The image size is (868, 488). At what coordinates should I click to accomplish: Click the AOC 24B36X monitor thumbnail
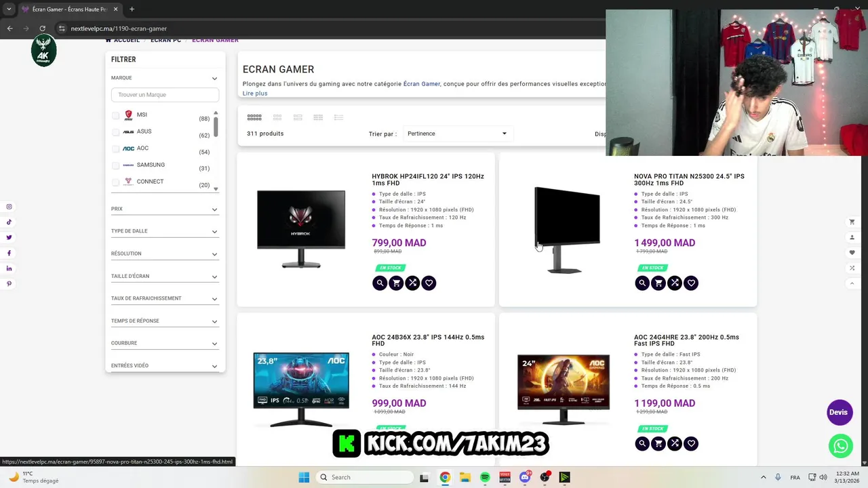(301, 388)
